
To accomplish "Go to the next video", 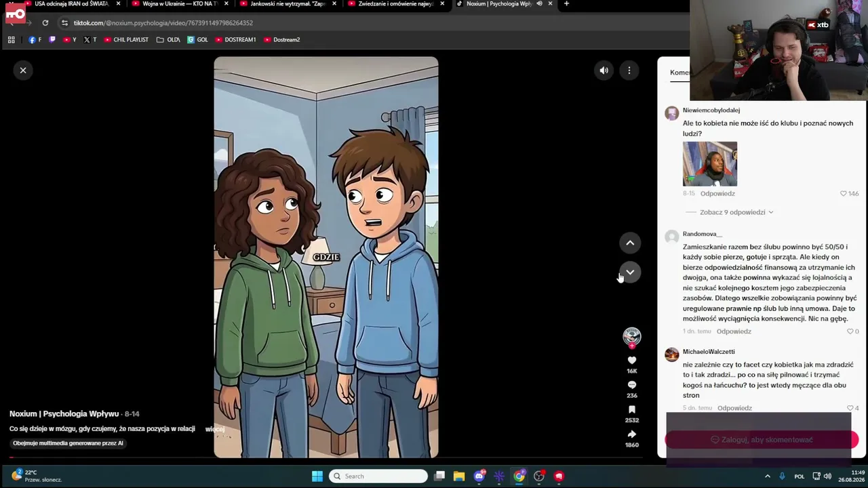I will pyautogui.click(x=630, y=272).
